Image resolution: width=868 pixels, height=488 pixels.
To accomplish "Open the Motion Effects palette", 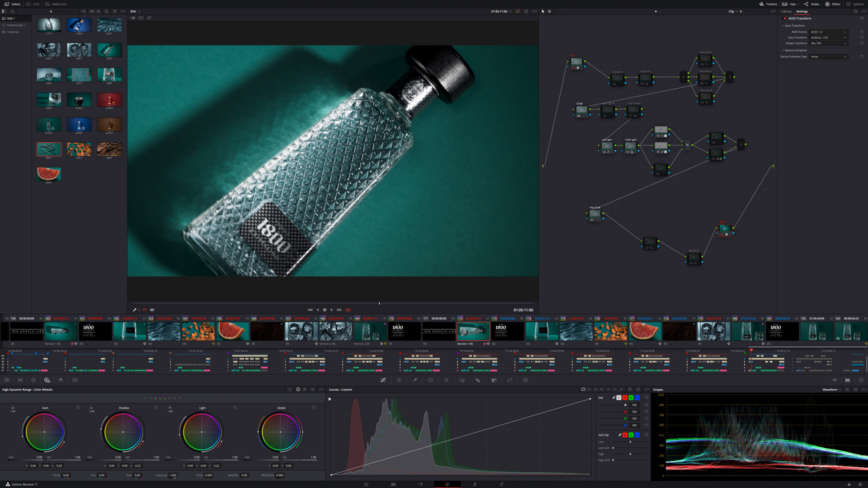I will [x=75, y=380].
